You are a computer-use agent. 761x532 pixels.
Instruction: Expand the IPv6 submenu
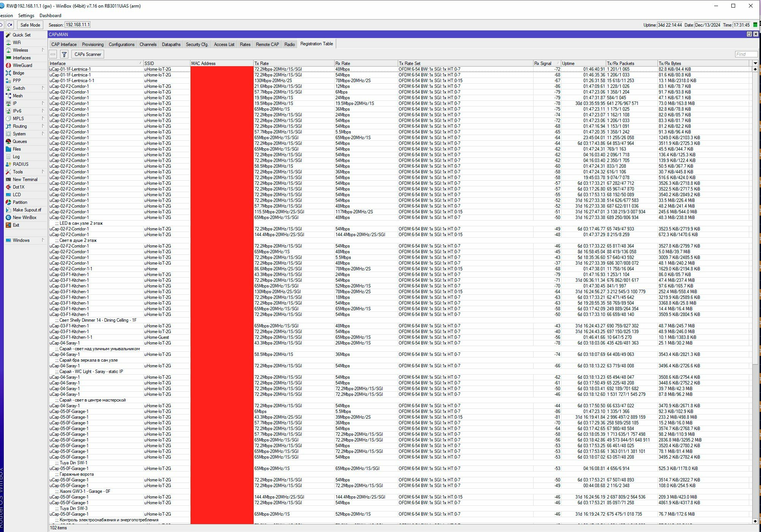pyautogui.click(x=43, y=111)
